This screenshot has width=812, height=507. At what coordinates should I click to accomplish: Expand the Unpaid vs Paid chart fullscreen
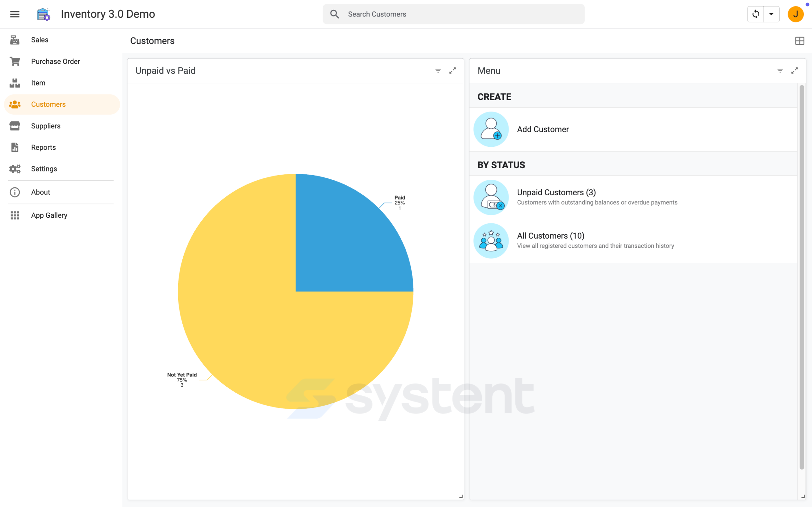[453, 71]
